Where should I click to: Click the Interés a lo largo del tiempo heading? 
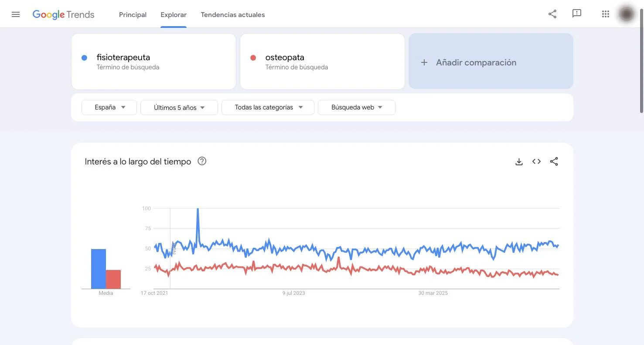point(138,162)
